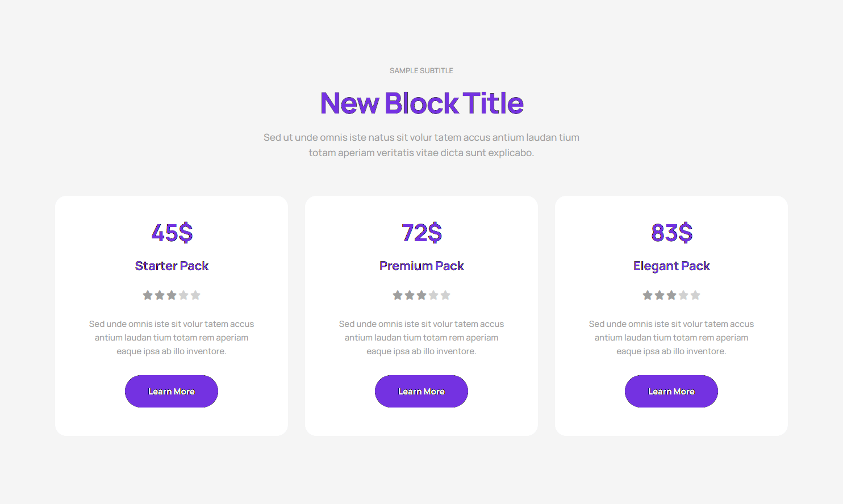Click the New Block Title heading
Viewport: 843px width, 504px height.
pyautogui.click(x=421, y=103)
